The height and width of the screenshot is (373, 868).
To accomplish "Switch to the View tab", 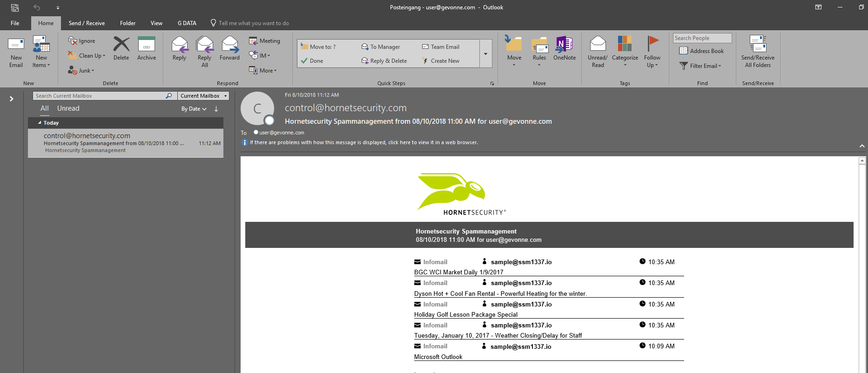I will [x=156, y=23].
